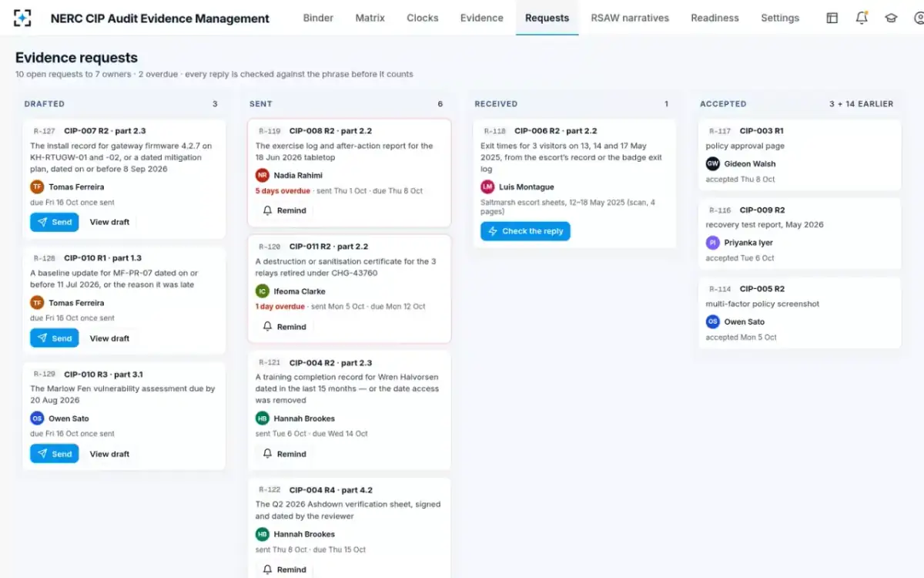The height and width of the screenshot is (578, 924).
Task: Click the "5 days overdue" status text
Action: (283, 191)
